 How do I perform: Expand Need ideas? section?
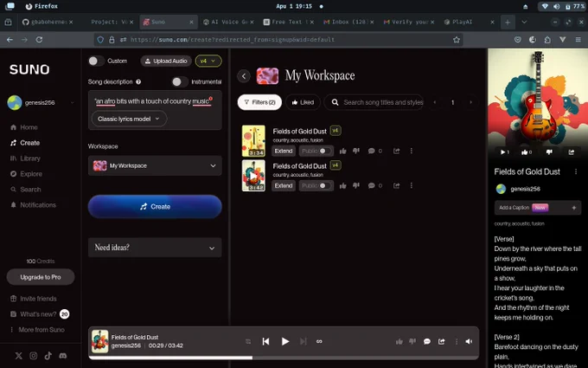(155, 248)
